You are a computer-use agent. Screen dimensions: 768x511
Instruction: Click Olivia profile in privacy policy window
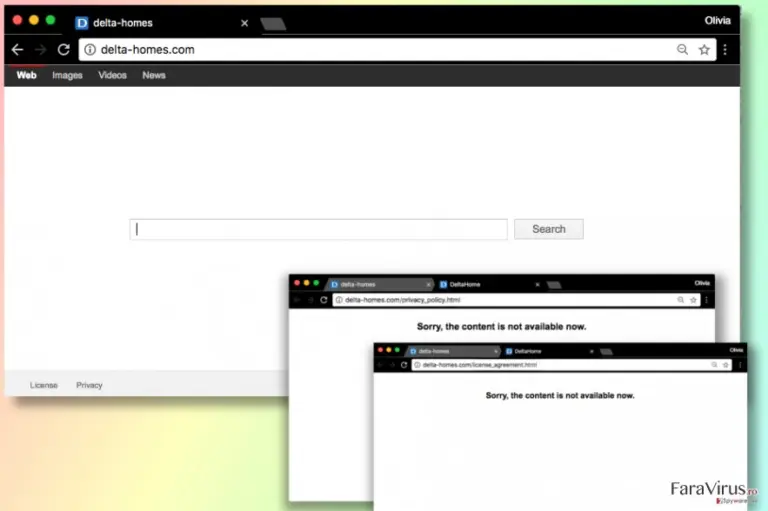point(702,283)
